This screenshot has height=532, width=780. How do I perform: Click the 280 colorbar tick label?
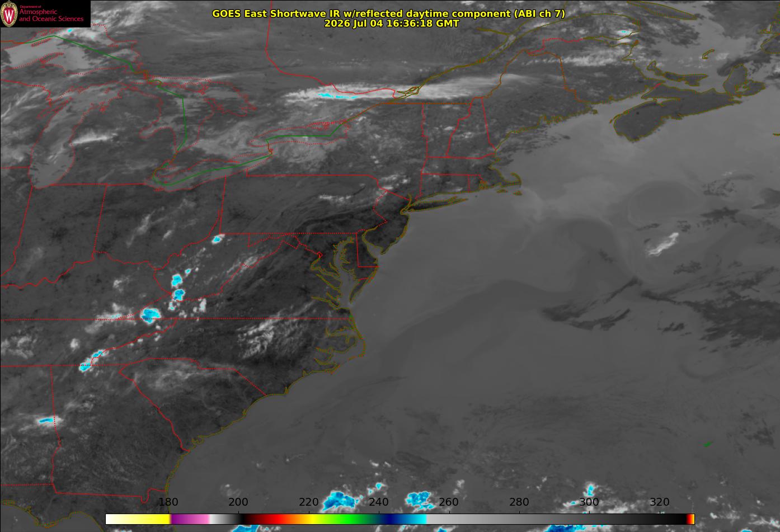[x=519, y=502]
